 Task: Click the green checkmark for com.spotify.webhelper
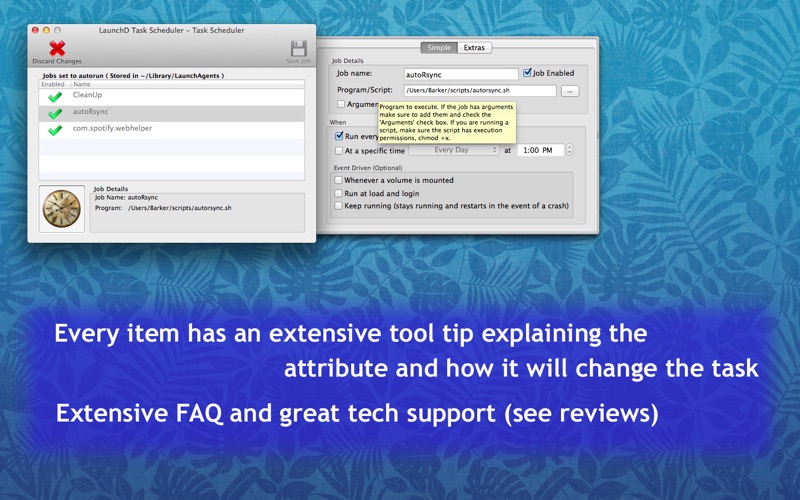[55, 130]
